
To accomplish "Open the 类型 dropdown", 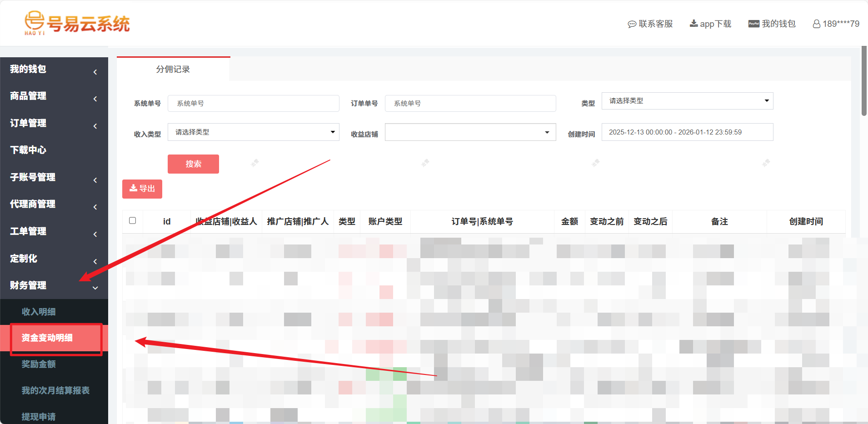I will pyautogui.click(x=686, y=100).
